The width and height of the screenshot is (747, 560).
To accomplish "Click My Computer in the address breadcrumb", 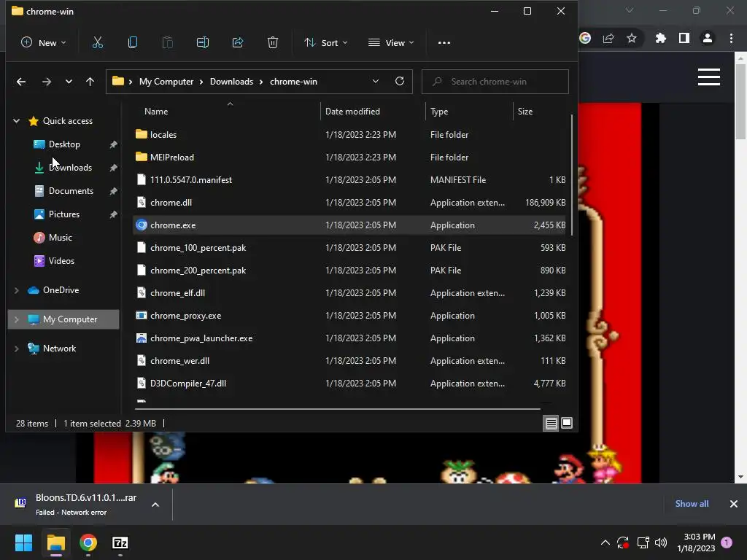I will [x=166, y=82].
